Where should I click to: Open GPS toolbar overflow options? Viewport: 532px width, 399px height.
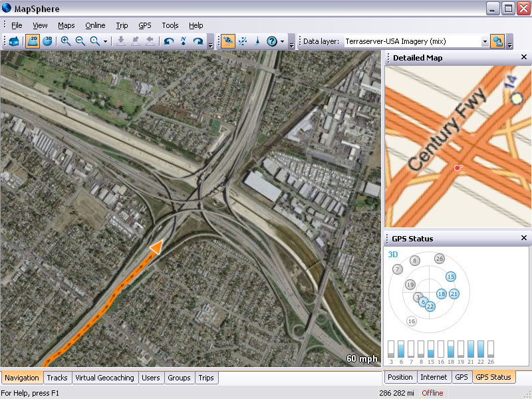[x=291, y=42]
